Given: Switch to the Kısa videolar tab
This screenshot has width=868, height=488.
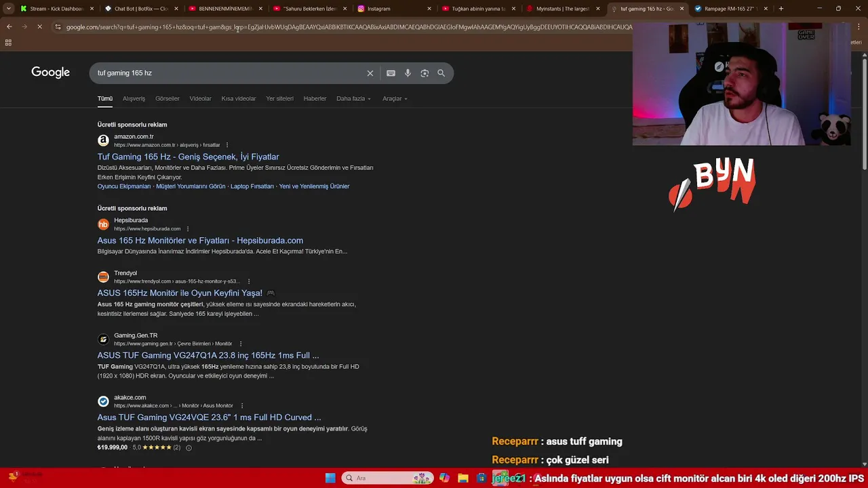Looking at the screenshot, I should (239, 99).
